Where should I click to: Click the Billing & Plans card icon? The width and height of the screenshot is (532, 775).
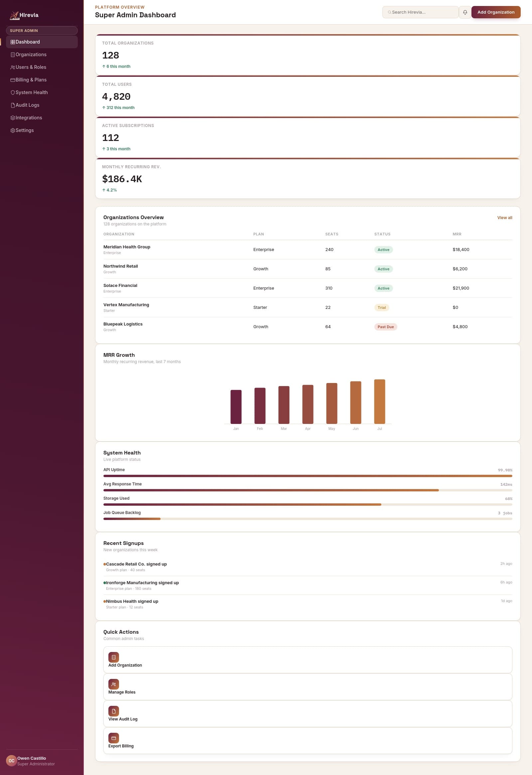[x=13, y=80]
